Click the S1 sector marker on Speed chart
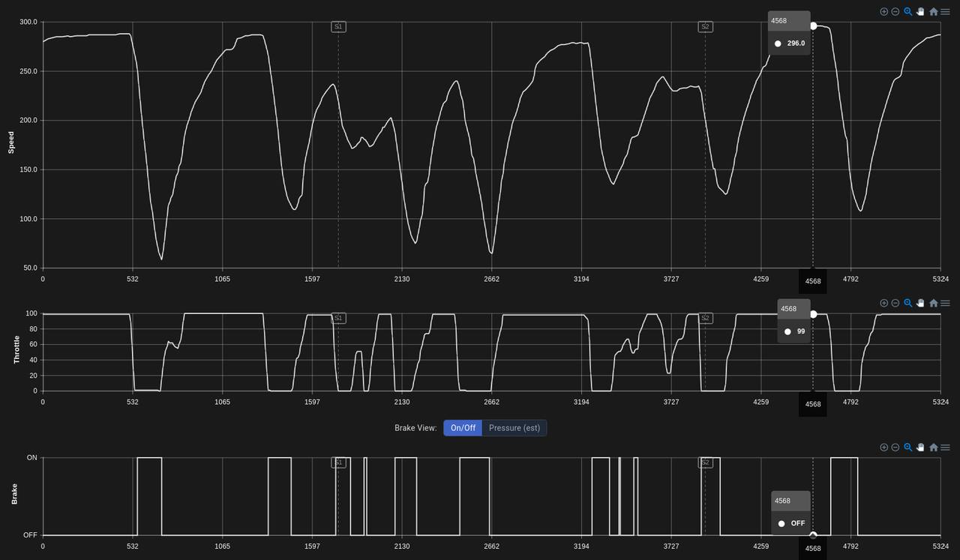The height and width of the screenshot is (560, 960). [338, 27]
